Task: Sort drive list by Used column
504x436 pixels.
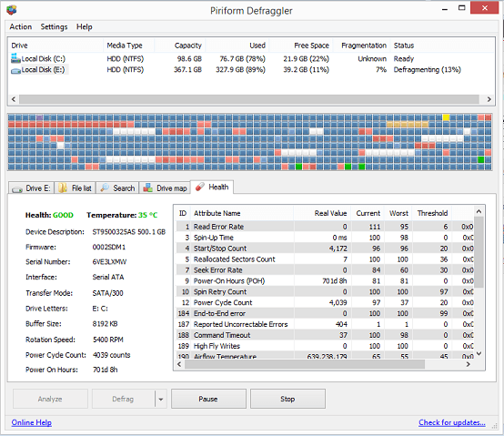Action: click(x=237, y=46)
